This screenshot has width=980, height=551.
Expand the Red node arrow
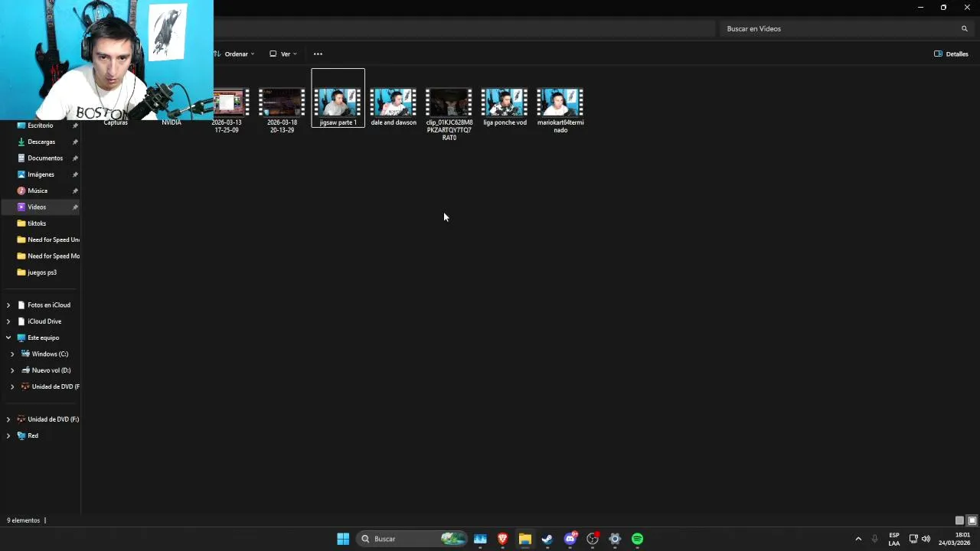tap(8, 435)
